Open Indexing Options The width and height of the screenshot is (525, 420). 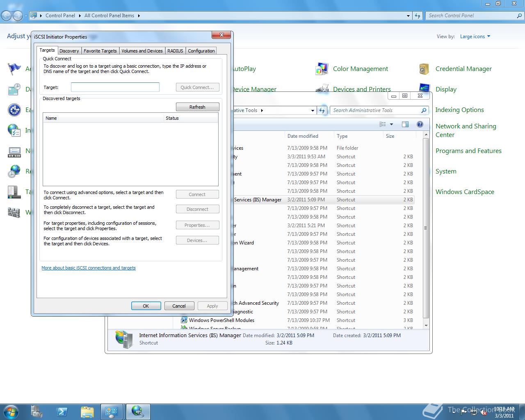(459, 110)
